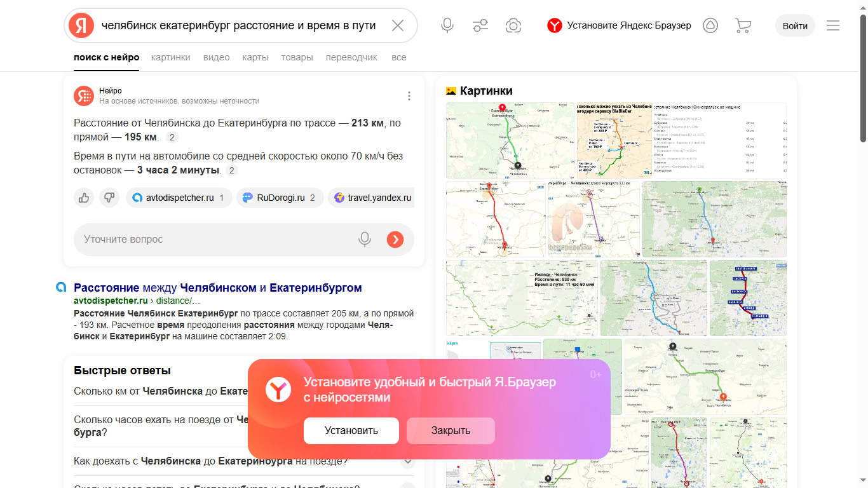Viewport: 868px width, 488px height.
Task: Open the Челябинск Южноуральск distance table thumbnail
Action: [720, 140]
